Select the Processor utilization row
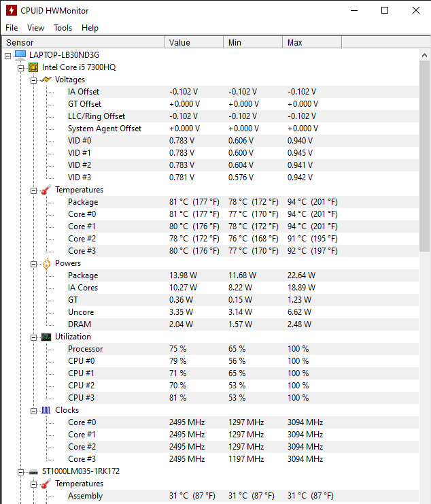The image size is (431, 504). click(243, 349)
